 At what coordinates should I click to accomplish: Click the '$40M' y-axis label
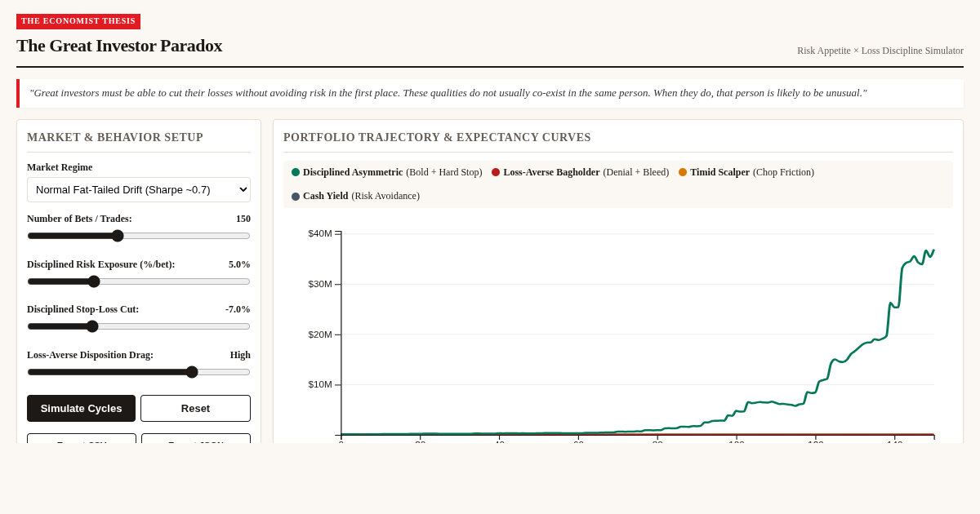click(x=320, y=233)
